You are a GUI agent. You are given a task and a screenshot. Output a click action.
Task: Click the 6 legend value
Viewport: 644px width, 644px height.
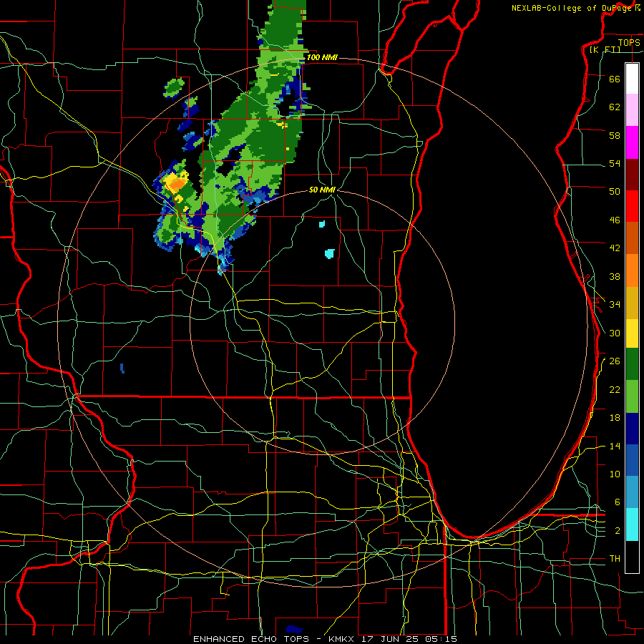618,502
